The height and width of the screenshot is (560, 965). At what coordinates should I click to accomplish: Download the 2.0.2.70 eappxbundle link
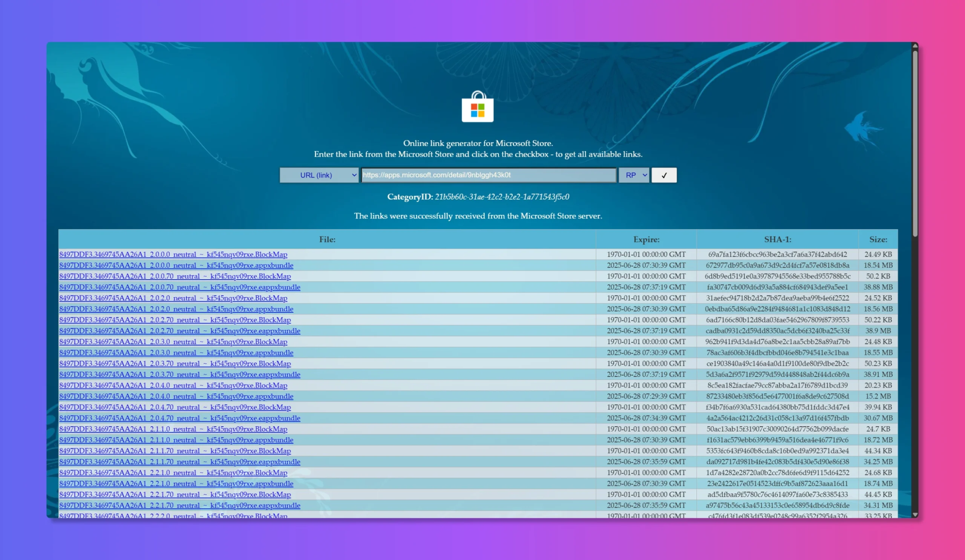(x=179, y=331)
